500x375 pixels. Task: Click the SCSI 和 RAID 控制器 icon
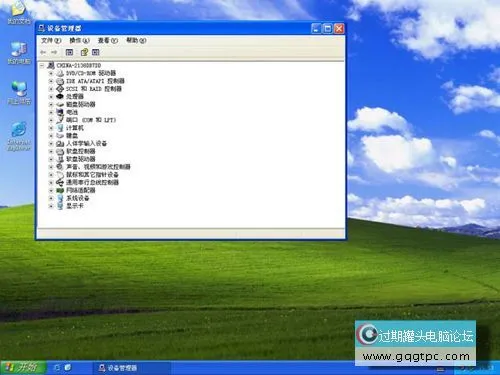pyautogui.click(x=60, y=89)
